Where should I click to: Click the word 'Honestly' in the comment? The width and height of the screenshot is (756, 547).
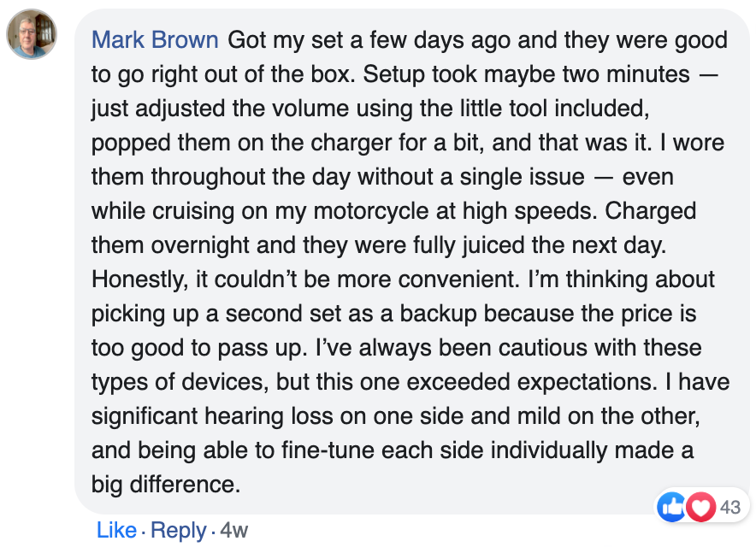pyautogui.click(x=137, y=279)
